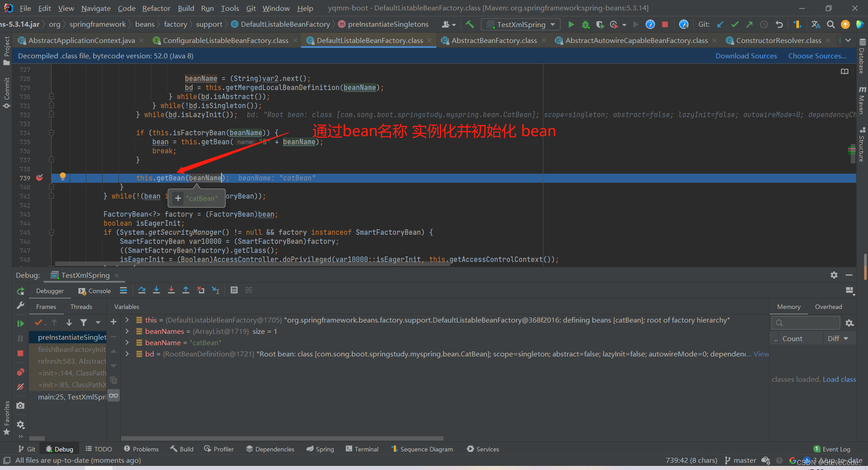Stop the debug session with the red square

tap(20, 353)
